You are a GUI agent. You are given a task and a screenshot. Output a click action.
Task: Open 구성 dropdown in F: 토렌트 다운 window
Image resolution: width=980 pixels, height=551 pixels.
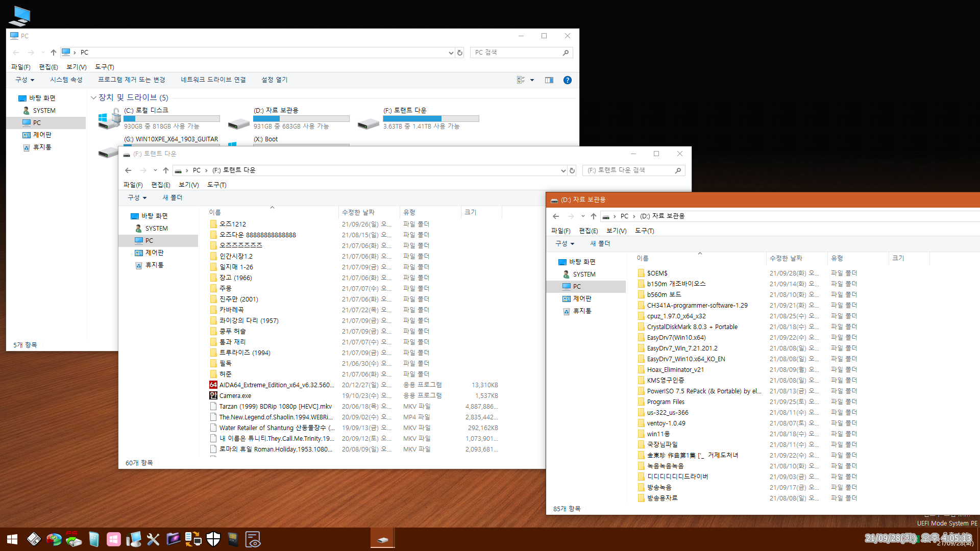coord(137,197)
